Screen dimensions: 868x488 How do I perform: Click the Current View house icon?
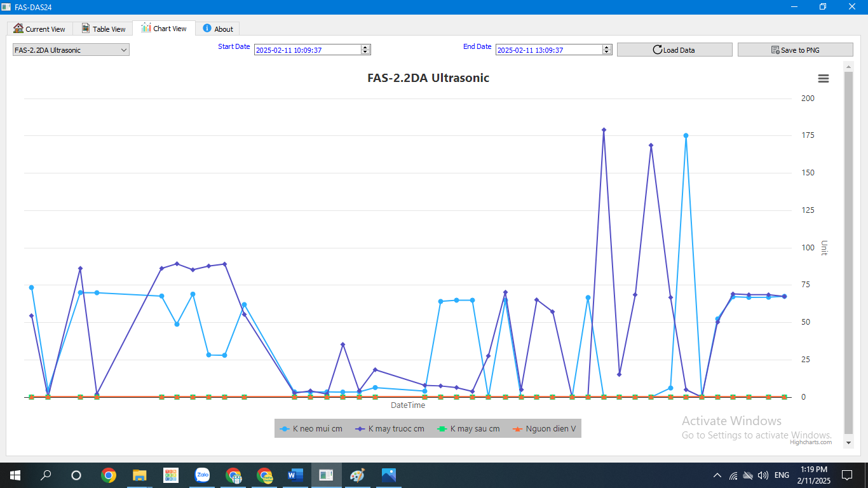tap(18, 29)
